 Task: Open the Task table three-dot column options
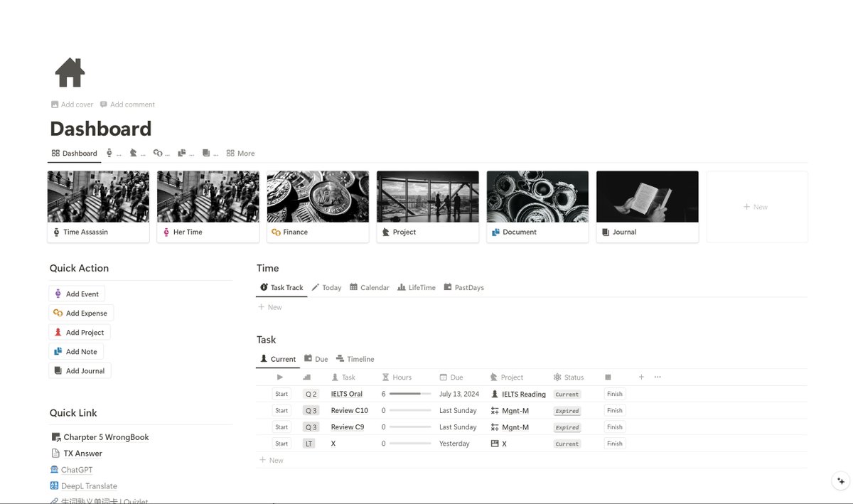(658, 377)
